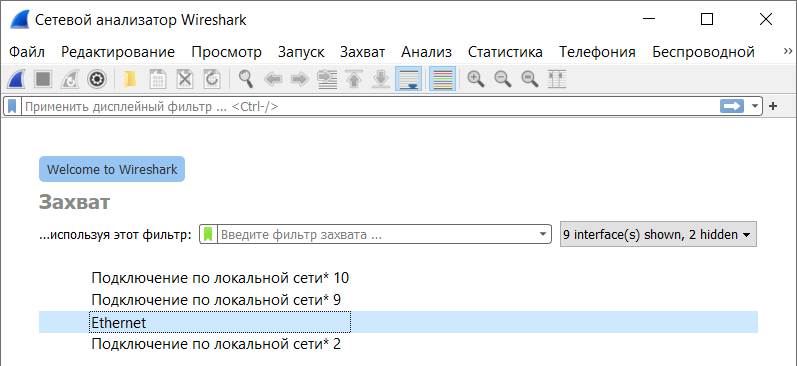Viewport: 797px width, 366px height.
Task: Click the find packet magnifier icon
Action: point(246,79)
